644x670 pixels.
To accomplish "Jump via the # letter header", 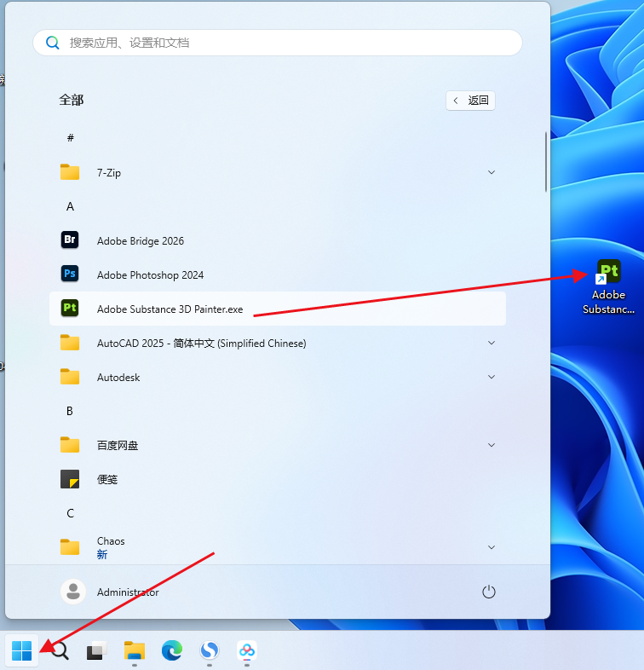I will [x=71, y=137].
